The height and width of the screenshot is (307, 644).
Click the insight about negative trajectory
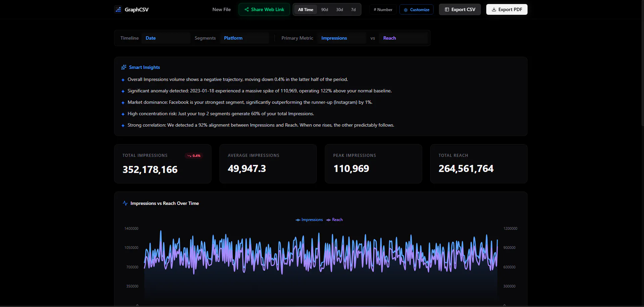coord(238,80)
